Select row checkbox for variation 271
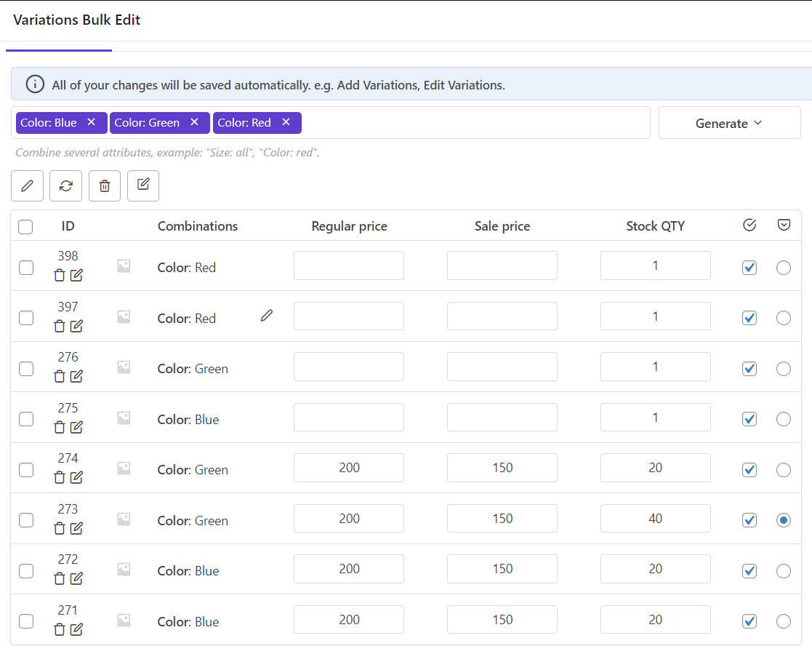 tap(26, 621)
